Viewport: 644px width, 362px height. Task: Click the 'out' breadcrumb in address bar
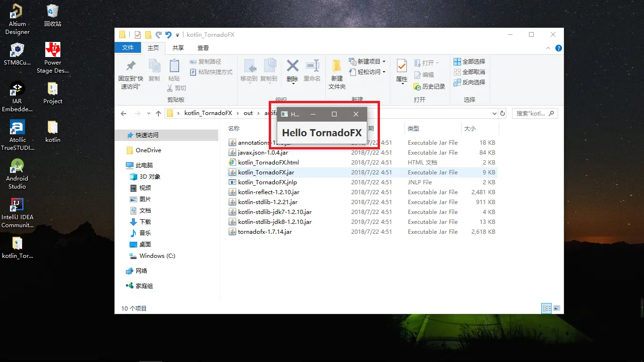[248, 113]
